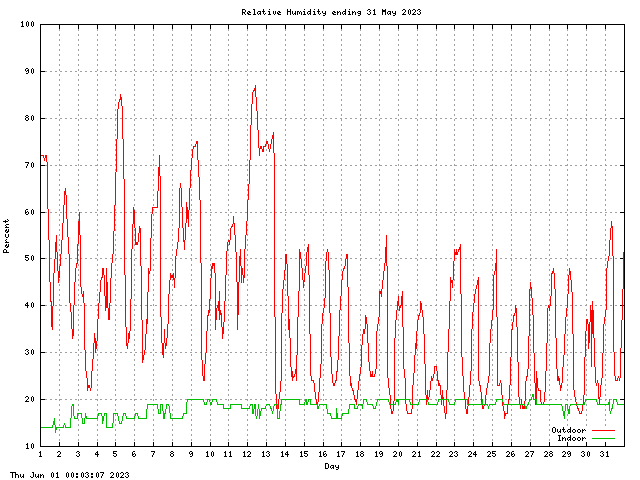Click day 19 on the x-axis
Screen dimensions: 640x480
[379, 454]
